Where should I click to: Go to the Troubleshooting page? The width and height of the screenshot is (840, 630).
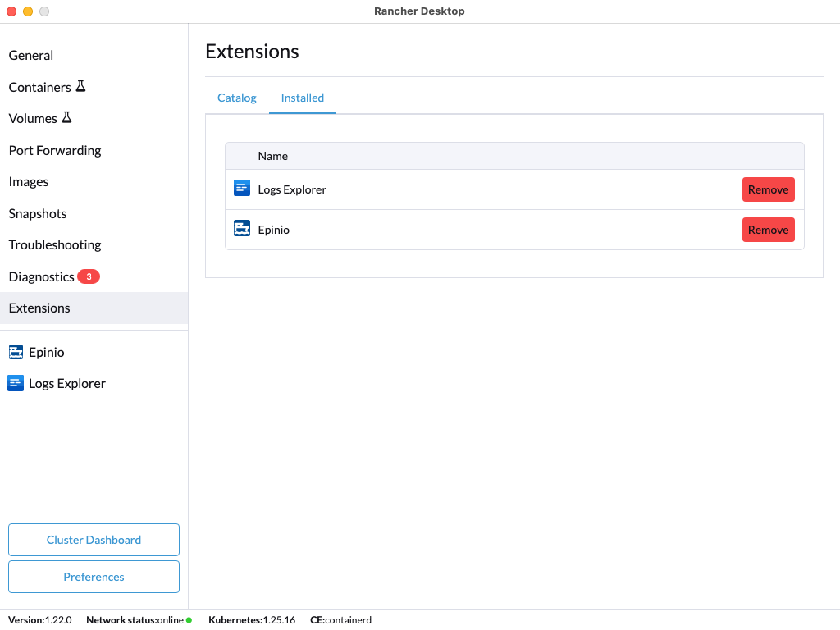(55, 244)
